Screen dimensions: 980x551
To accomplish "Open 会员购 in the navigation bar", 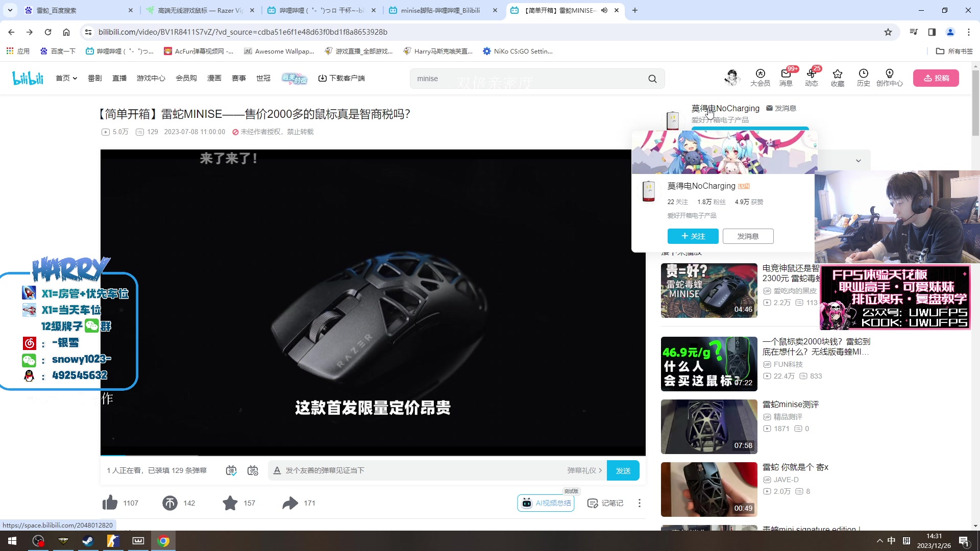I will (186, 78).
